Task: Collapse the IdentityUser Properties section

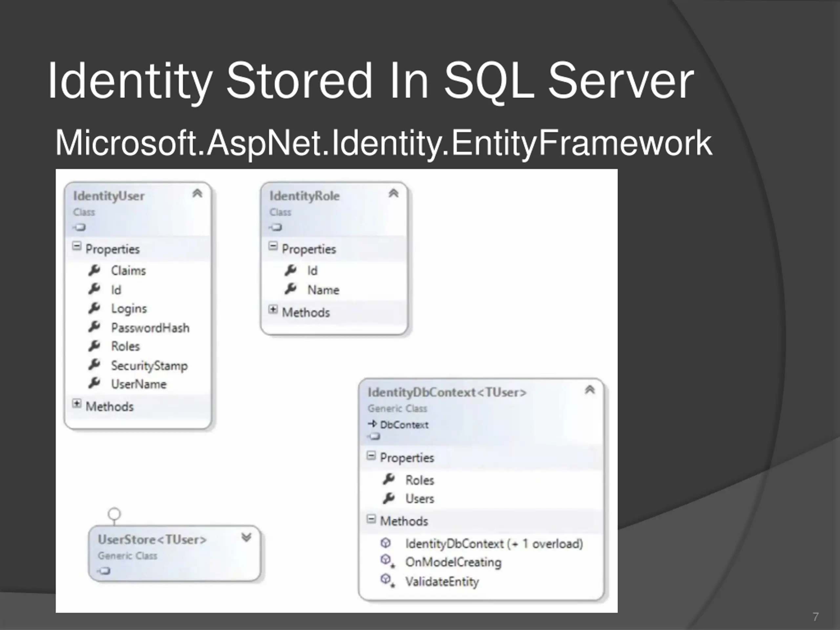Action: point(77,246)
